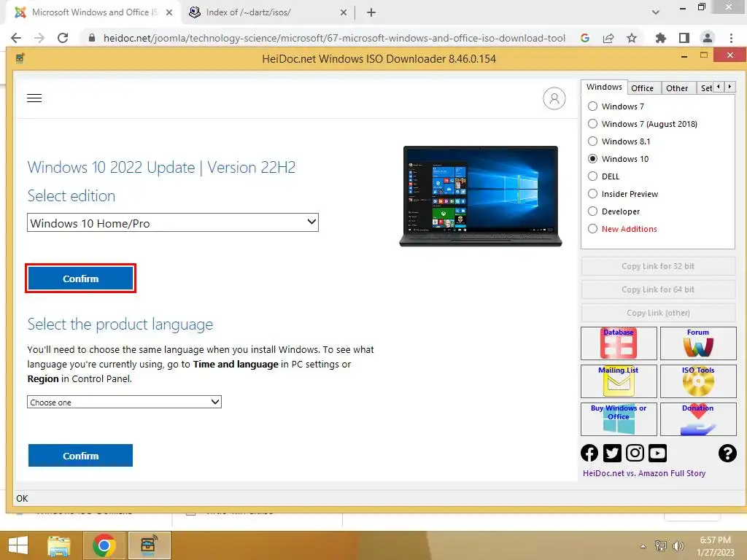The height and width of the screenshot is (560, 747).
Task: Visit the YouTube channel icon
Action: tap(657, 453)
